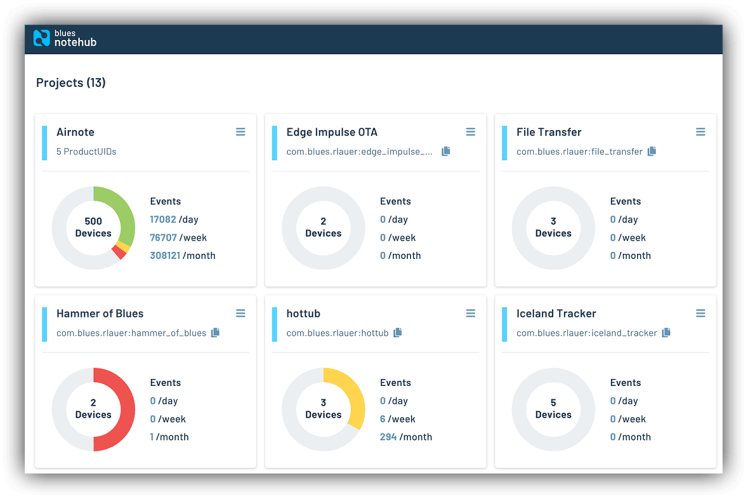This screenshot has height=504, width=748.
Task: Open the Hammer of Blues card menu
Action: click(x=240, y=313)
